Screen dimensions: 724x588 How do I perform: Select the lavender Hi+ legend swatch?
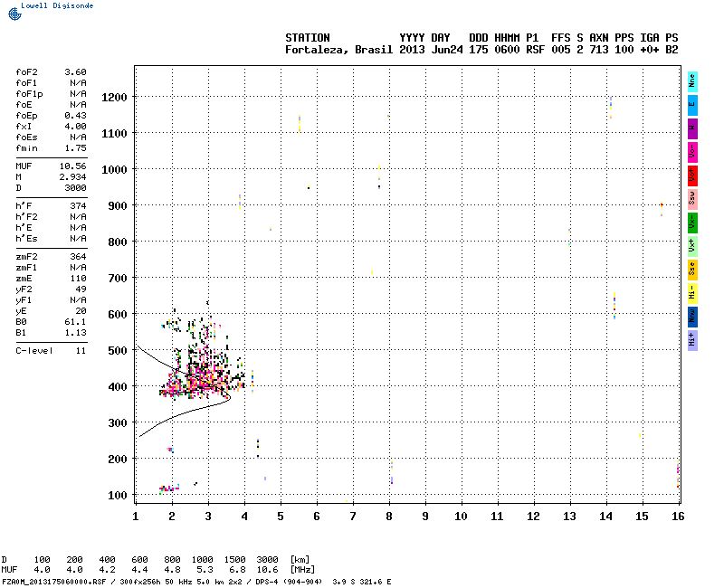pyautogui.click(x=692, y=341)
